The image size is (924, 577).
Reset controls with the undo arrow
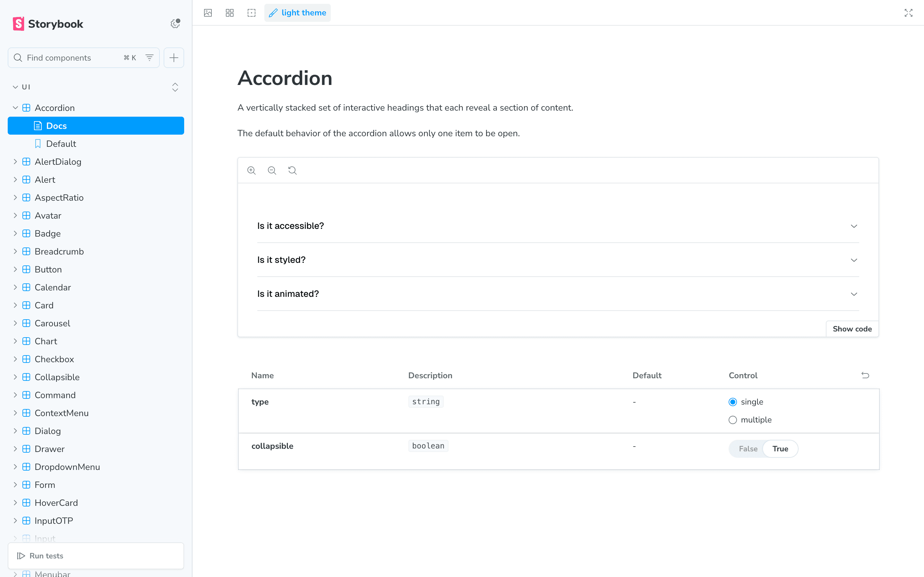[x=865, y=375]
